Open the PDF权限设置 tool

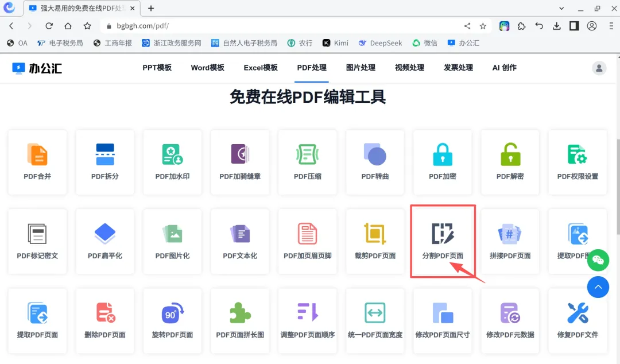coord(578,162)
